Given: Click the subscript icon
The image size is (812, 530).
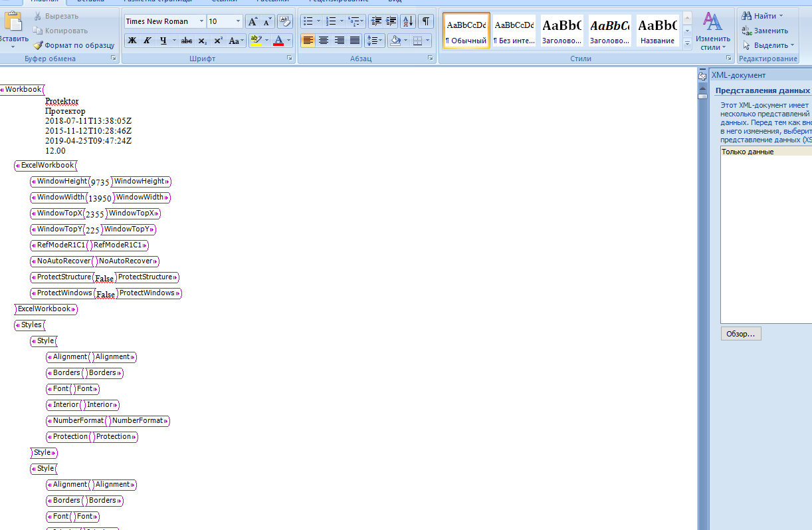Looking at the screenshot, I should click(x=201, y=41).
